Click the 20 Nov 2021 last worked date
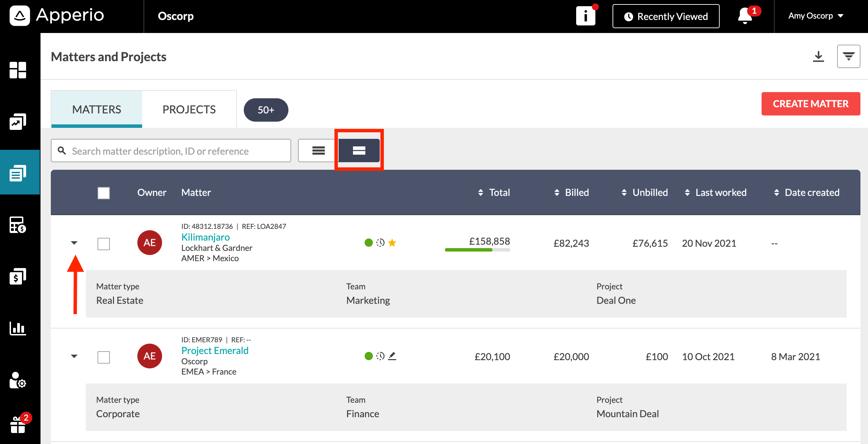Screen dimensions: 868x444 pos(709,243)
